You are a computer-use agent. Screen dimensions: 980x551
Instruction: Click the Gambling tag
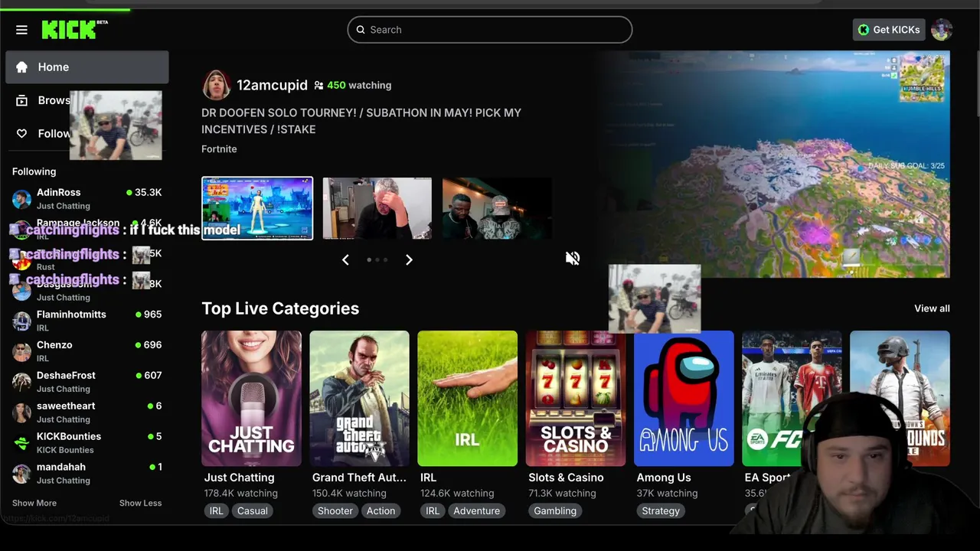[x=555, y=511]
